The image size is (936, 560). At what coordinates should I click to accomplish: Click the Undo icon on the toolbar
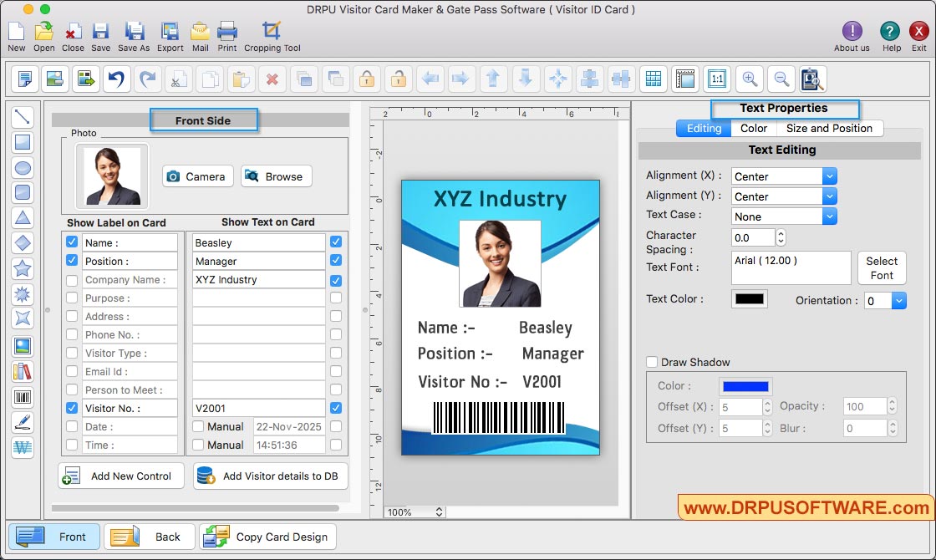click(x=116, y=79)
